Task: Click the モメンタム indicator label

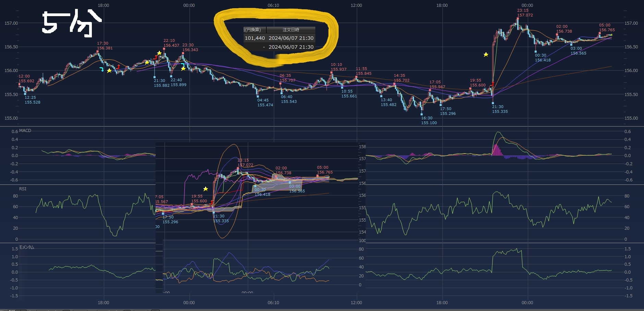Action: tap(26, 247)
